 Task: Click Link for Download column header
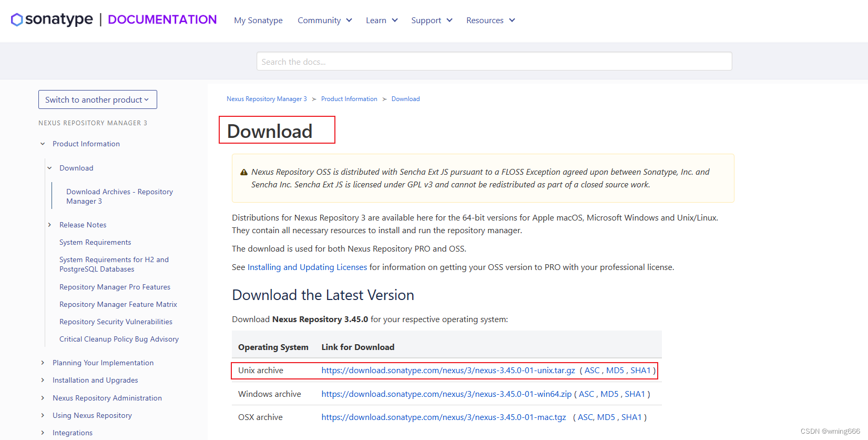(x=358, y=347)
